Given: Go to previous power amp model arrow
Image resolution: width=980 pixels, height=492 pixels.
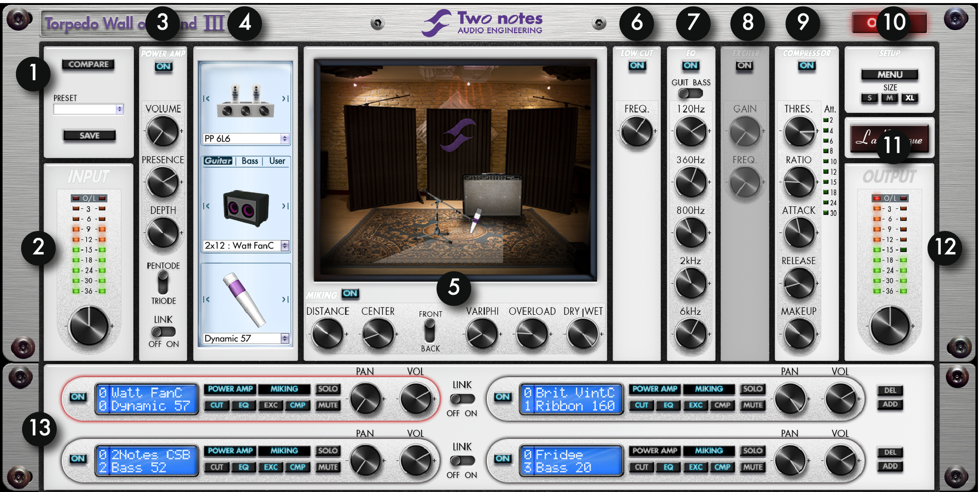Looking at the screenshot, I should [x=206, y=99].
